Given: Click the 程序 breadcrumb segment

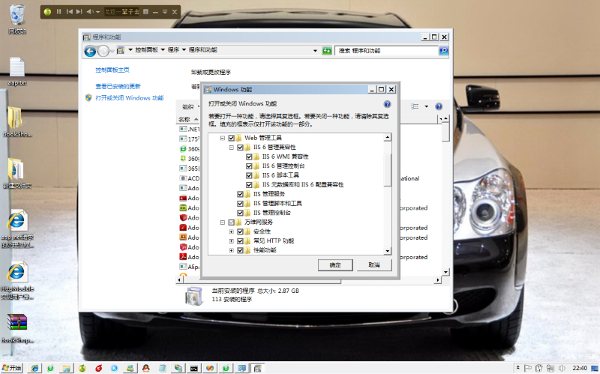Looking at the screenshot, I should pos(173,50).
